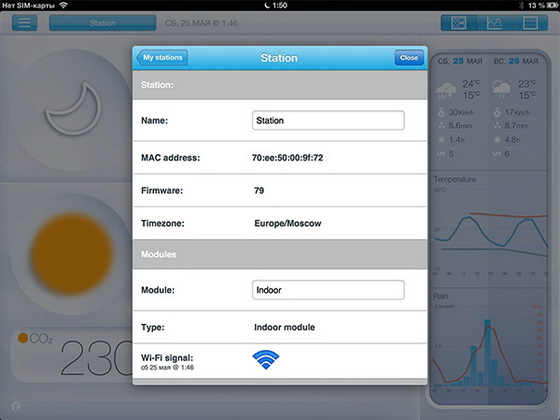
Task: Close the Station dialog
Action: [x=409, y=58]
